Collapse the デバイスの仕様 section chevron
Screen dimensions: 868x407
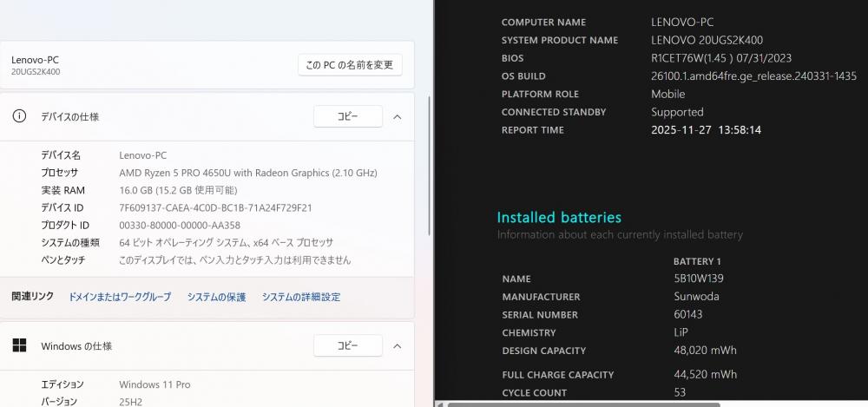tap(398, 117)
